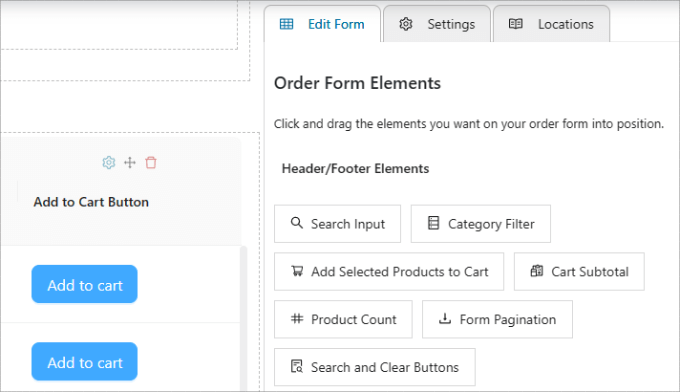Click the gear icon in Settings tab

[x=406, y=24]
